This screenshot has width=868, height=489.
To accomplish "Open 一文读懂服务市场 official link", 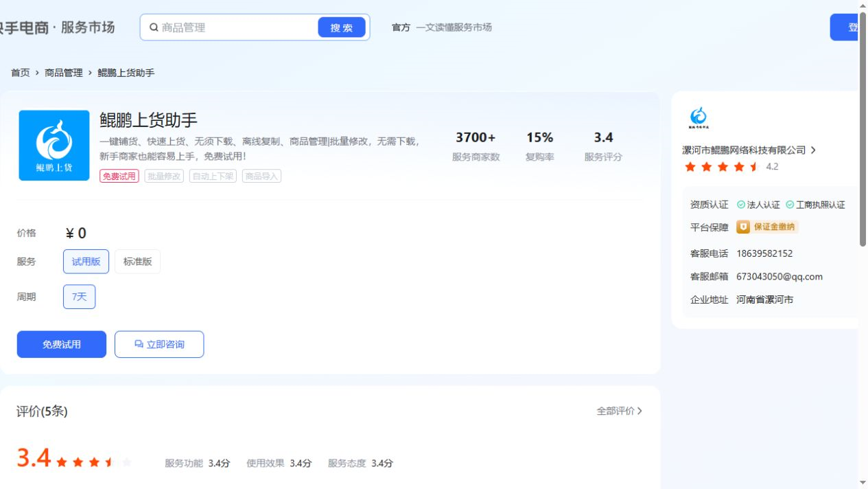I will [x=454, y=27].
